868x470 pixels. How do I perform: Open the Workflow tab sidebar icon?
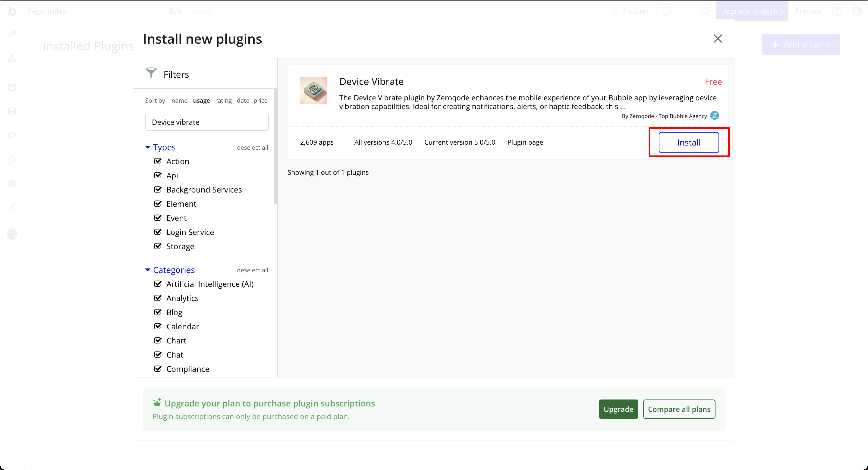point(12,58)
